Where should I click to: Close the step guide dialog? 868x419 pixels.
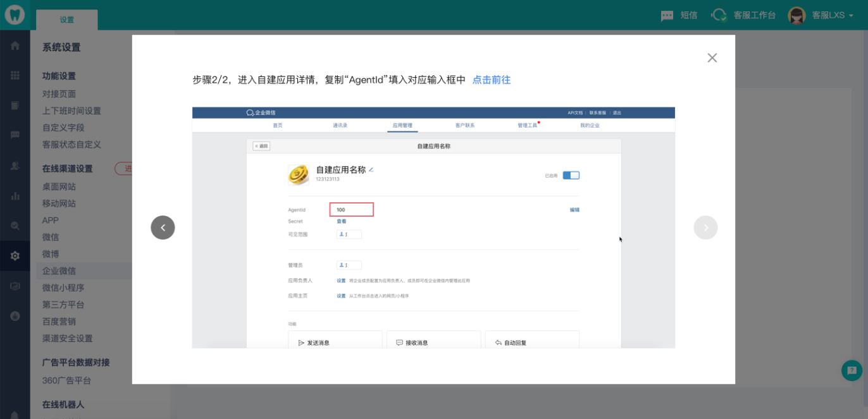pyautogui.click(x=712, y=58)
